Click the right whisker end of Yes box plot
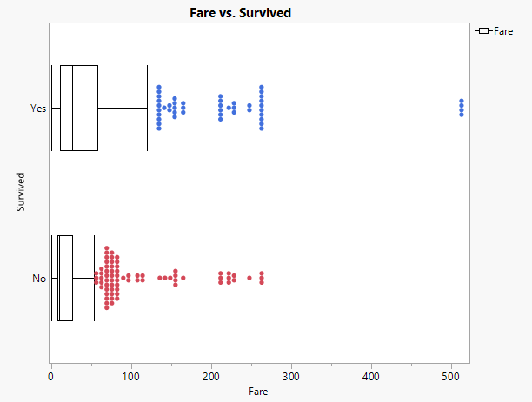Viewport: 532px width, 402px height. tap(147, 109)
